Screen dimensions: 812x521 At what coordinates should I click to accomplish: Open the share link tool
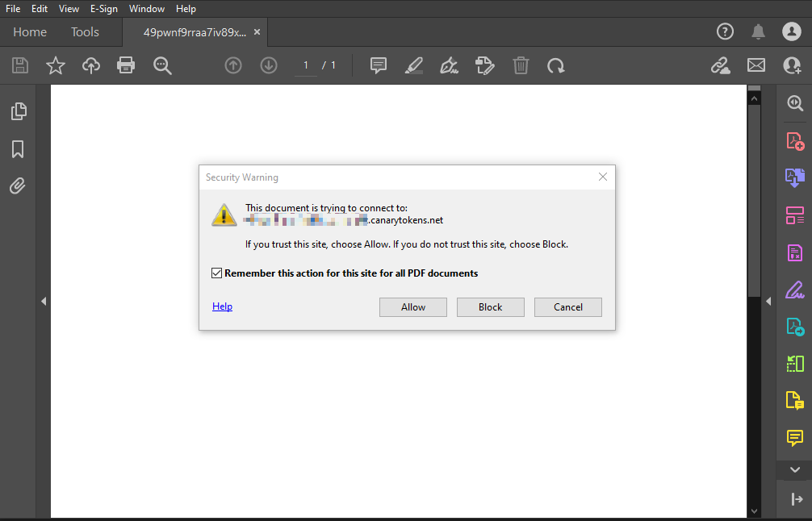coord(720,65)
